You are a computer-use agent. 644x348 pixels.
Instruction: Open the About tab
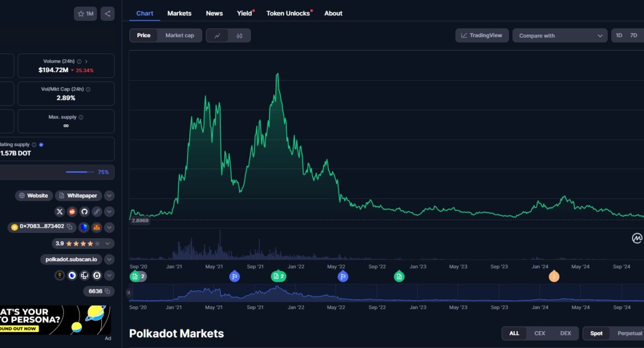333,13
